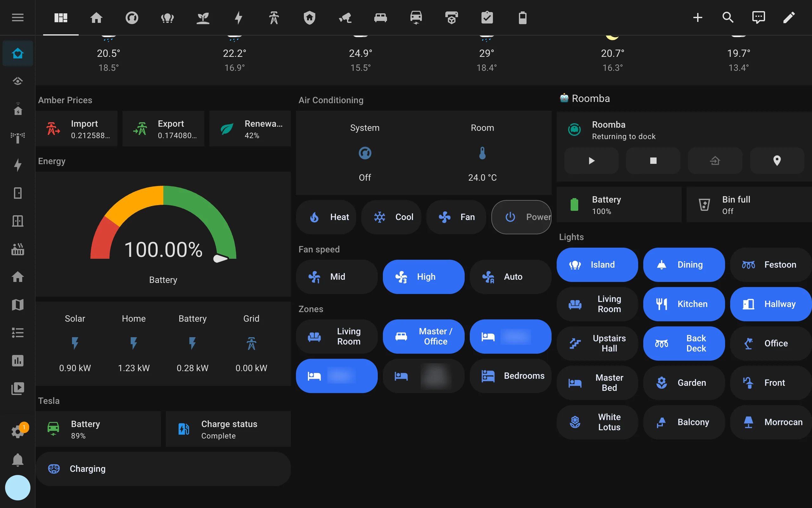The width and height of the screenshot is (812, 508).
Task: Toggle the Island light
Action: [x=597, y=265]
